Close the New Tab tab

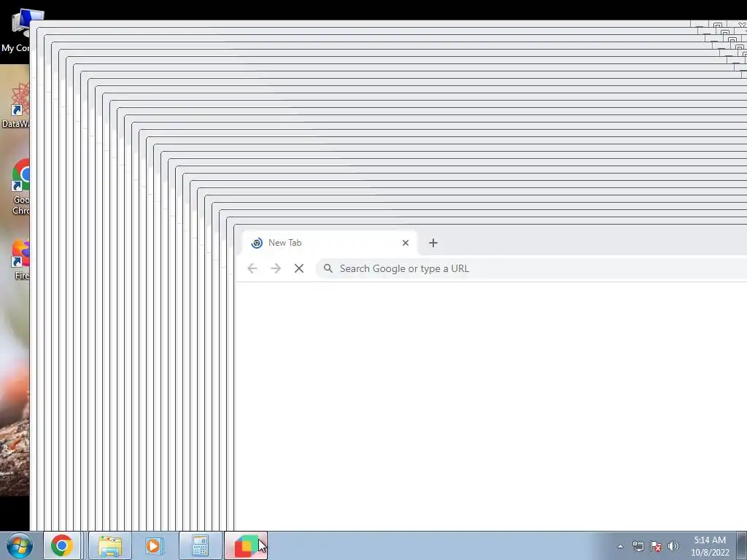point(406,243)
